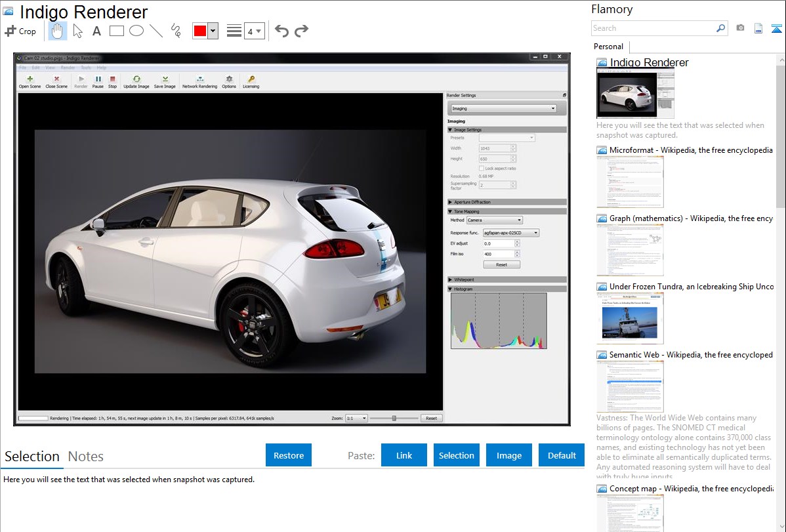Open the Graph (mathematics) snapshot thumbnail

click(630, 250)
